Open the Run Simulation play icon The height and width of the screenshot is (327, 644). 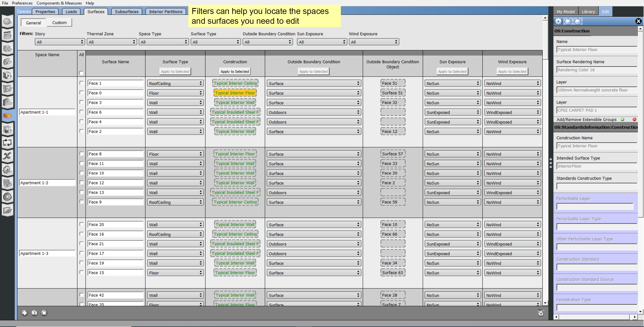click(x=7, y=197)
